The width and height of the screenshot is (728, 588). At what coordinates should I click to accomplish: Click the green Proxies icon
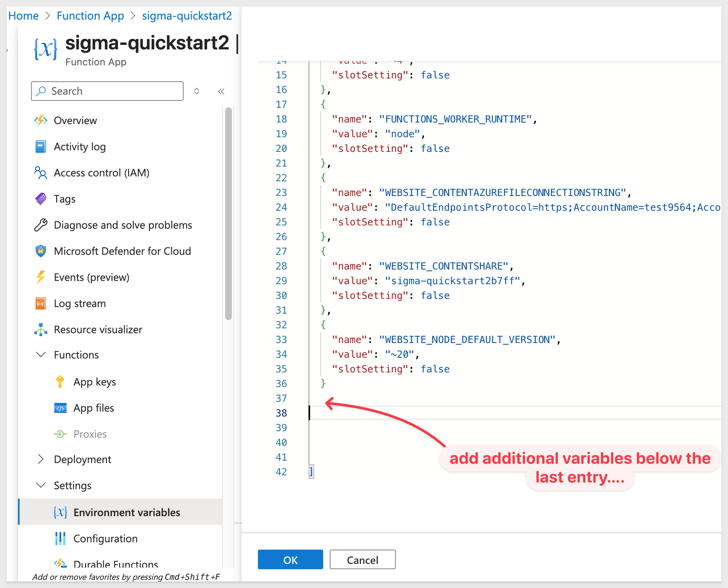tap(60, 434)
